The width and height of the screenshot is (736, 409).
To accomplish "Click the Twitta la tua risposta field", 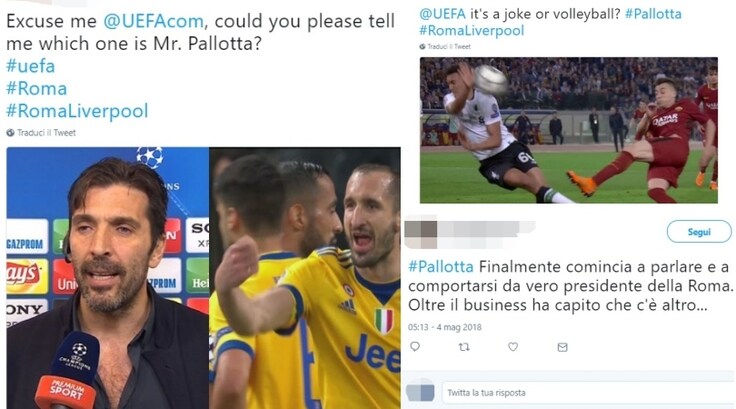I will (588, 393).
